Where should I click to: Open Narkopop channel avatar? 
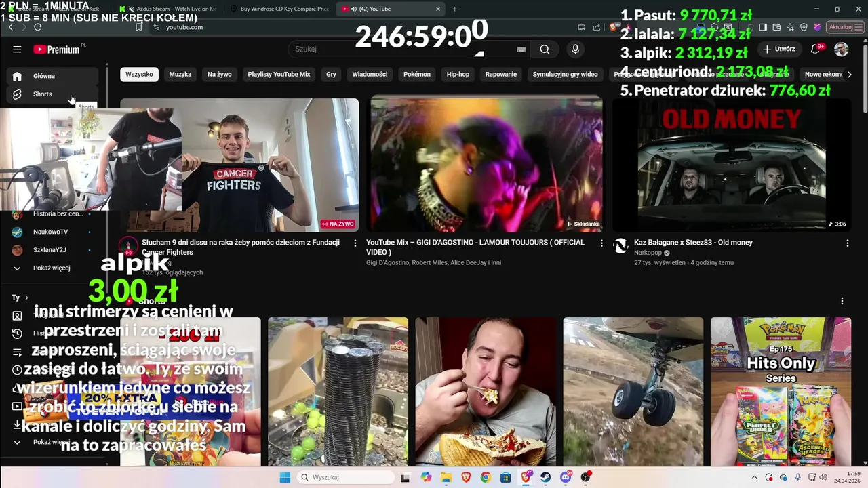tap(620, 246)
